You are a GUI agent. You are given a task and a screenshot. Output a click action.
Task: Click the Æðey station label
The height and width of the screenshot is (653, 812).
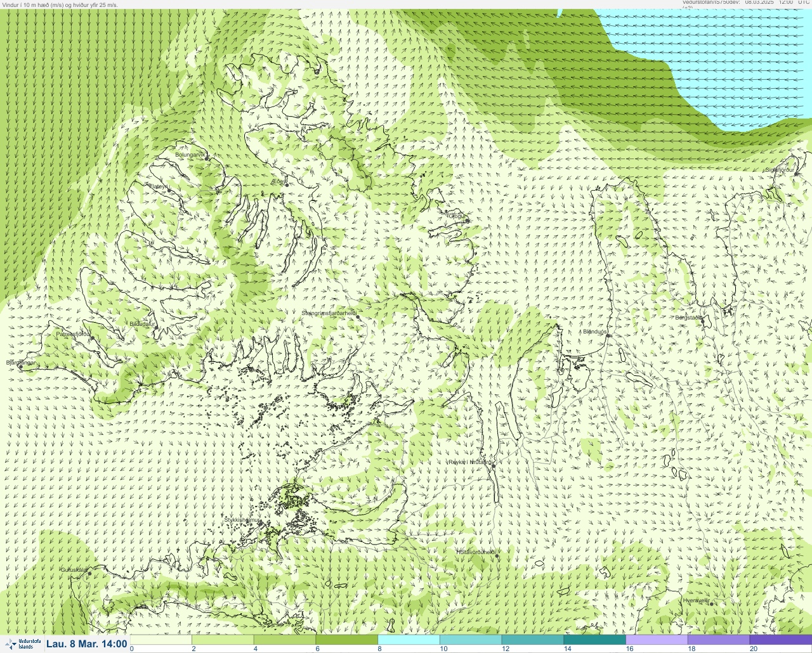(278, 181)
